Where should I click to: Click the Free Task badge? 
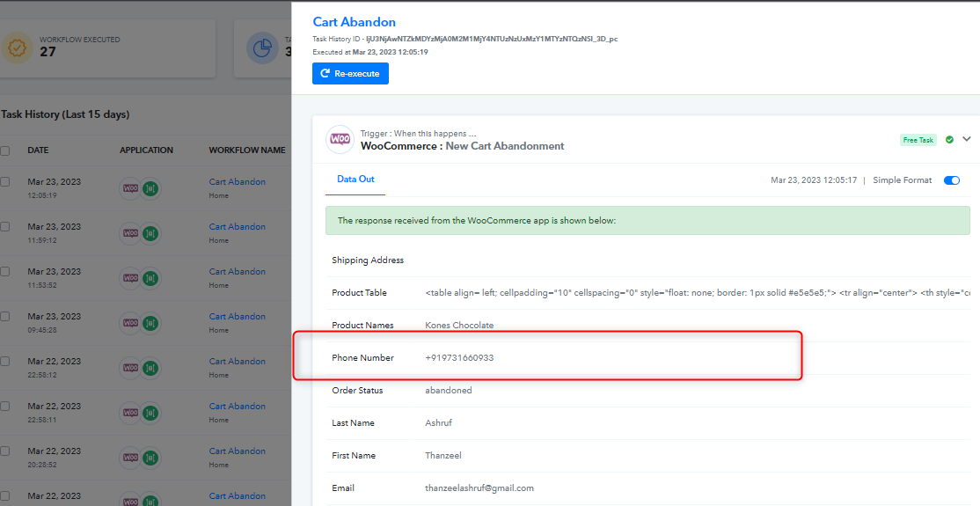[x=918, y=140]
